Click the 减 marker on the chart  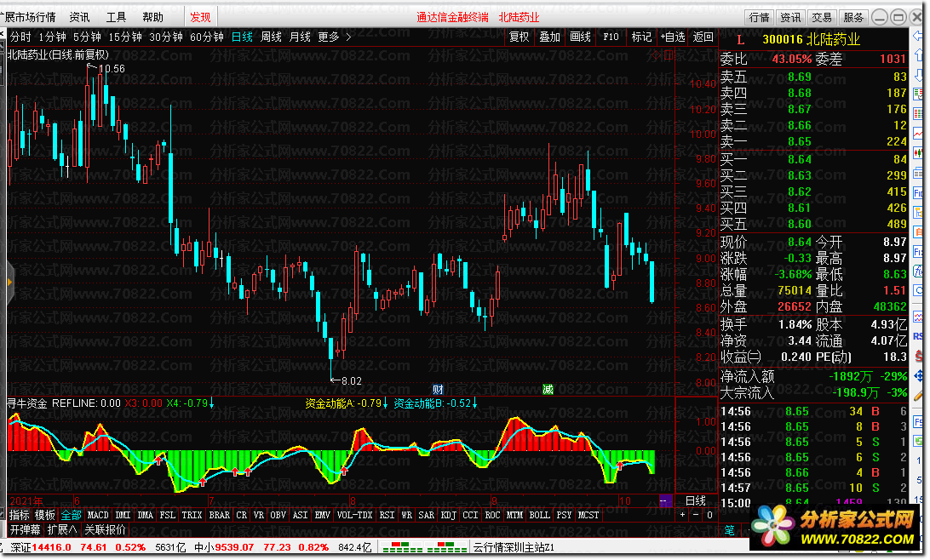click(x=548, y=389)
